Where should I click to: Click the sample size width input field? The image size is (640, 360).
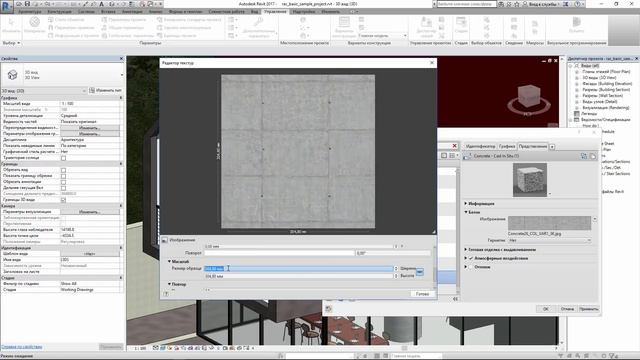click(298, 269)
